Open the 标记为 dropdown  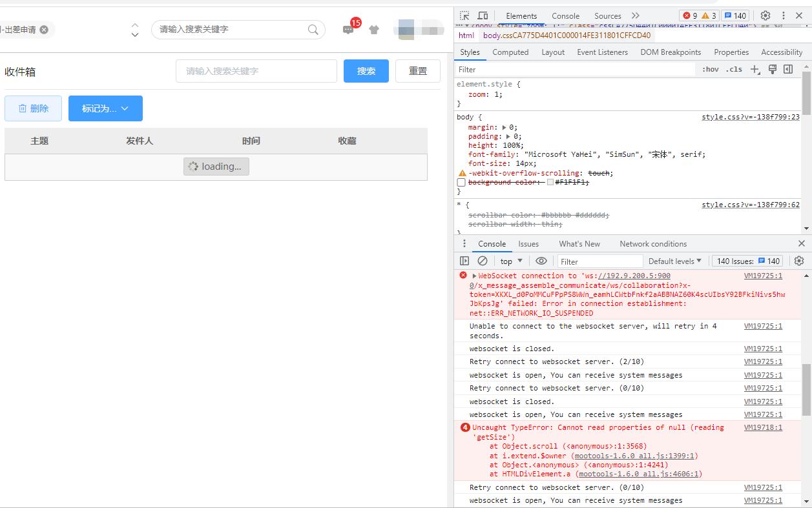[x=105, y=108]
